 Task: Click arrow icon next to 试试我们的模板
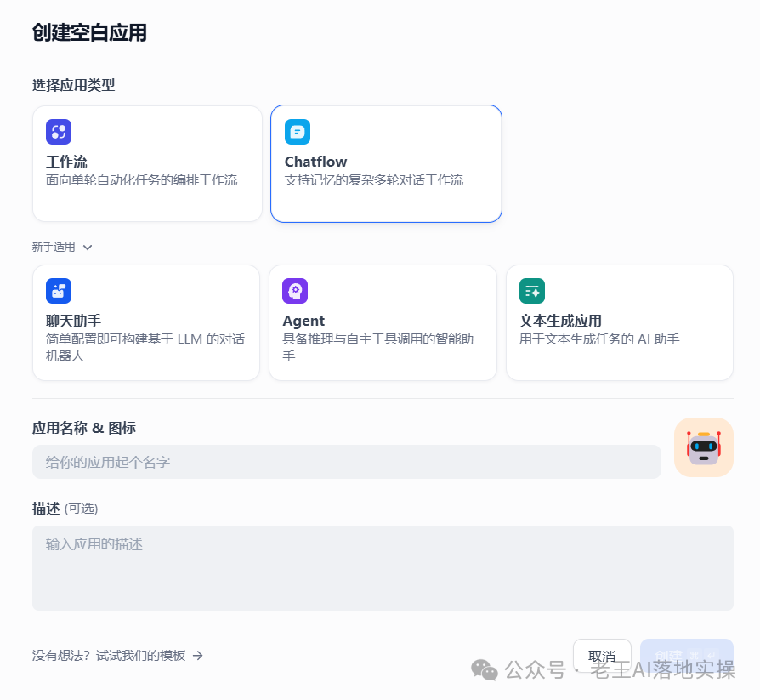click(x=198, y=656)
